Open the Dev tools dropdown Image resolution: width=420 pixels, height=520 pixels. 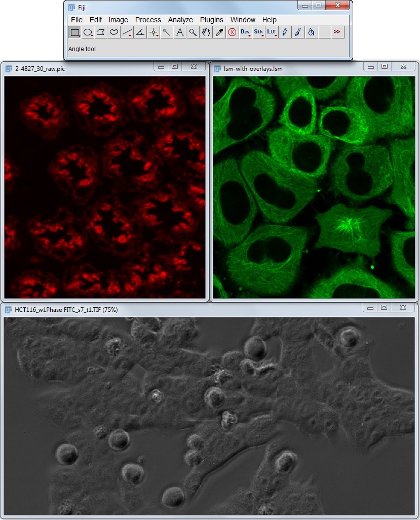(246, 32)
